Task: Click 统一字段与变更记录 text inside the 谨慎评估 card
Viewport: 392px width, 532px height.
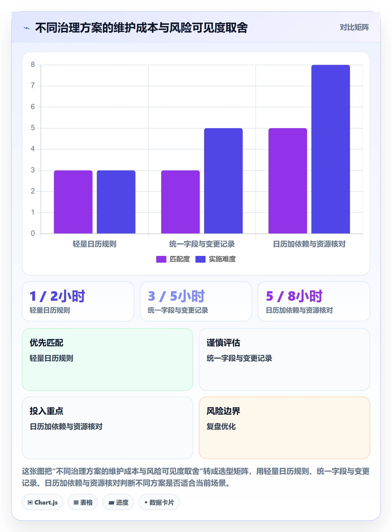Action: pyautogui.click(x=239, y=358)
